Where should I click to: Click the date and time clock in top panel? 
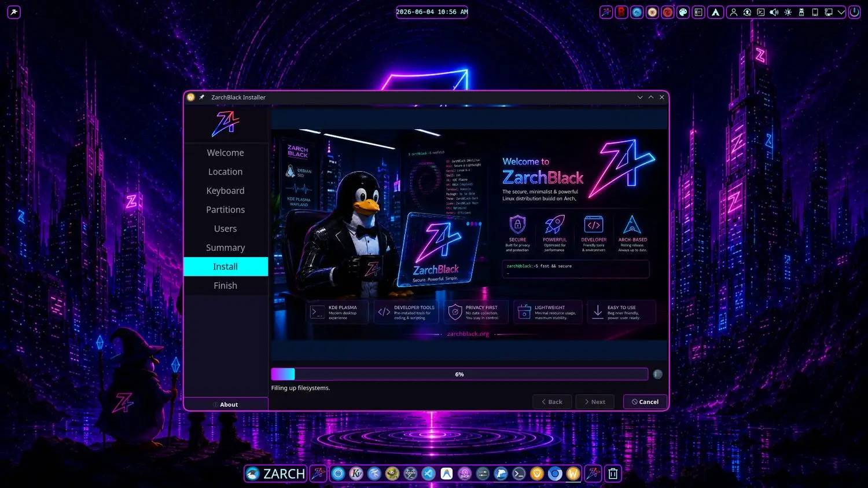click(432, 12)
